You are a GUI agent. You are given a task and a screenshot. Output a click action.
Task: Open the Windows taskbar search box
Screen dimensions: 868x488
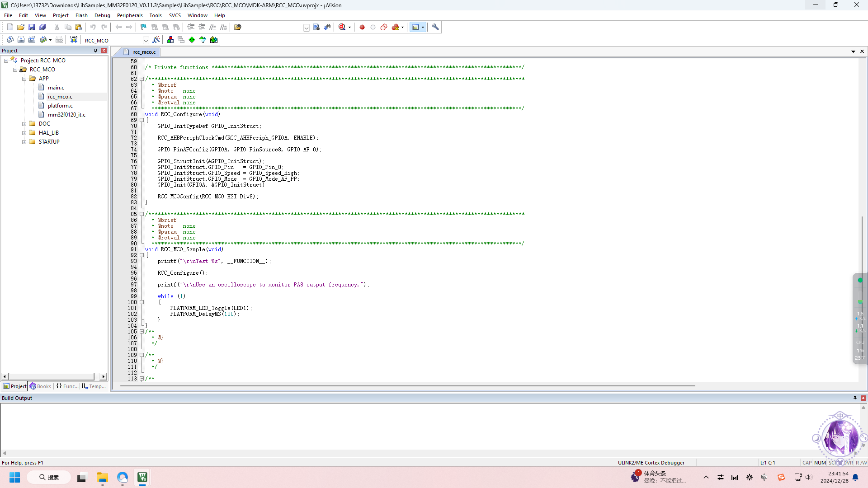coord(49,477)
